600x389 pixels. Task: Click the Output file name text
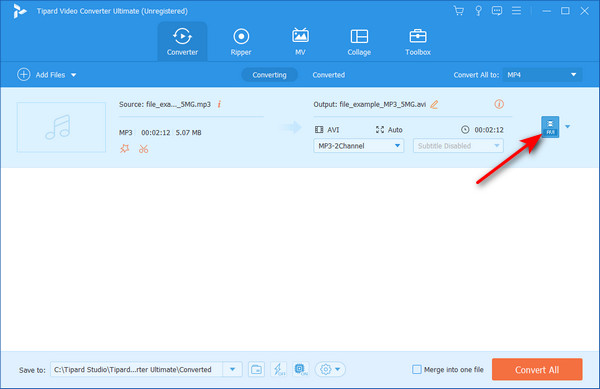point(370,104)
